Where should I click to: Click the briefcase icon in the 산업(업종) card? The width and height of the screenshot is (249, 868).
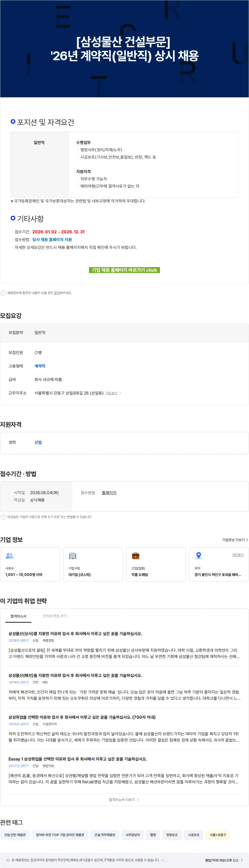click(136, 556)
